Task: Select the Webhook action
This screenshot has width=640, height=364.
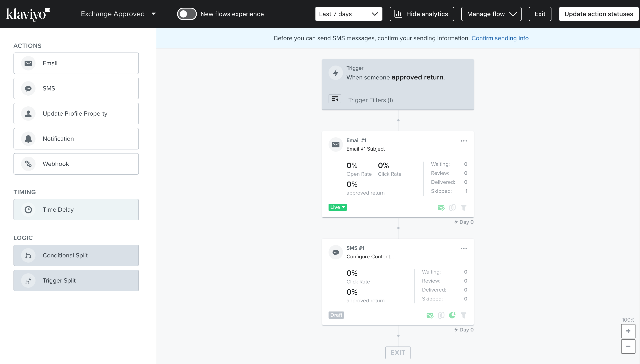Action: (28, 164)
